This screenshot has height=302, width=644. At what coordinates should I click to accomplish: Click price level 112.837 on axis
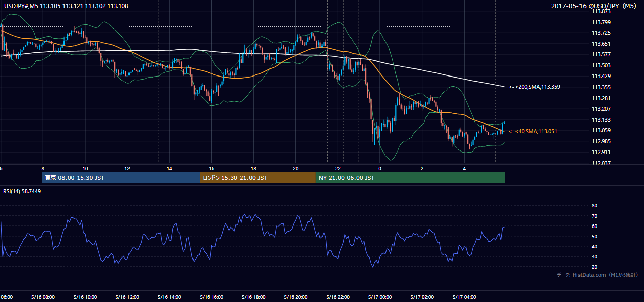(601, 163)
